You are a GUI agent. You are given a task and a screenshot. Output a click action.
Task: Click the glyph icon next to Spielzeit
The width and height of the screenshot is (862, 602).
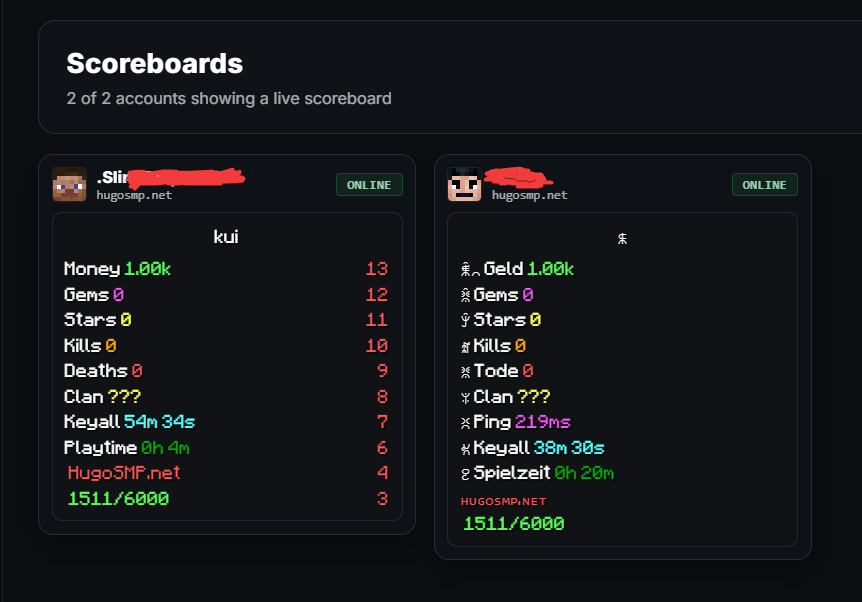click(x=466, y=473)
